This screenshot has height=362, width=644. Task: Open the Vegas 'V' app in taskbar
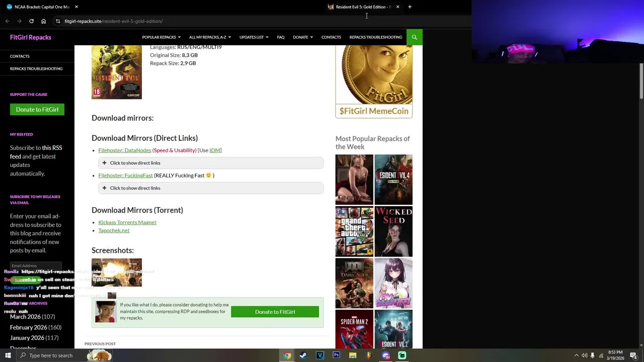[x=320, y=355]
